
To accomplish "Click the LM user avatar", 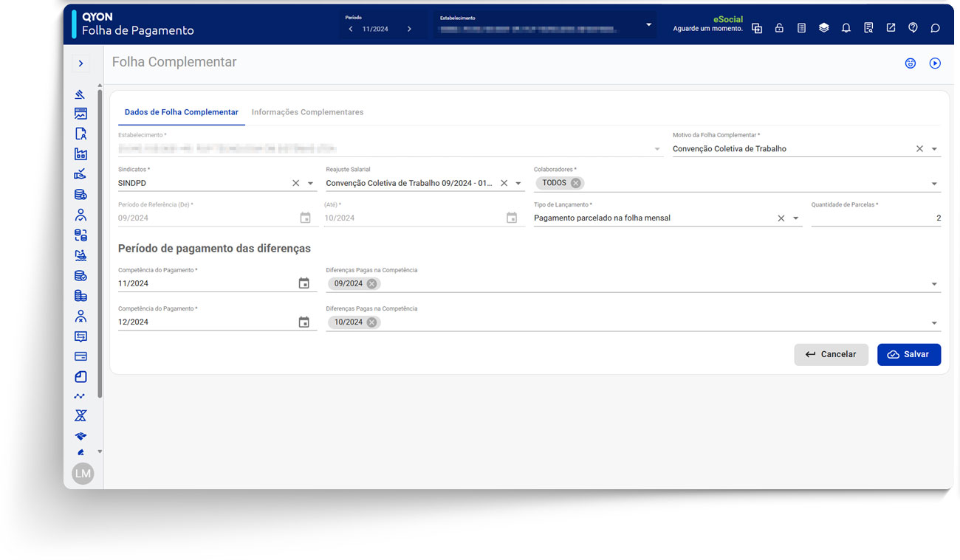I will [x=83, y=473].
